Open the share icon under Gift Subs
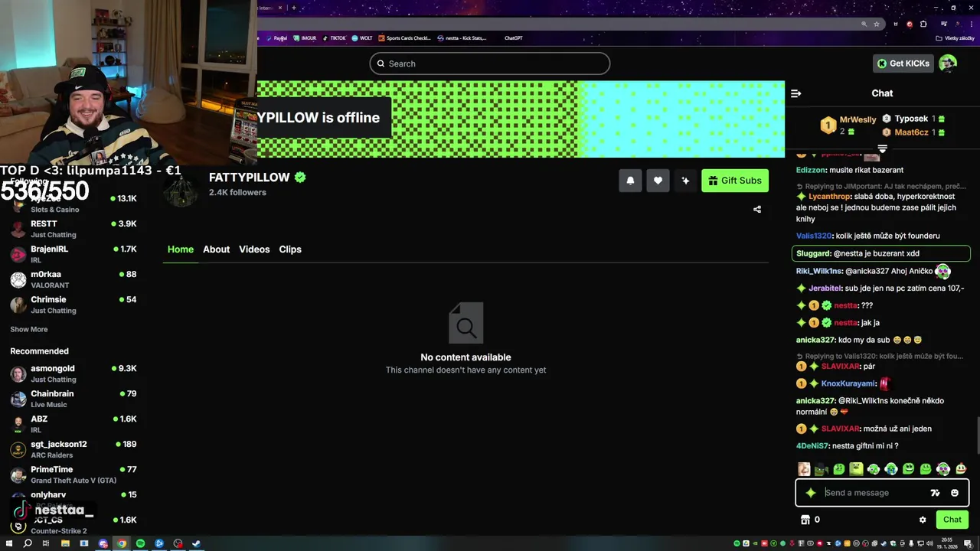This screenshot has width=980, height=551. click(757, 209)
